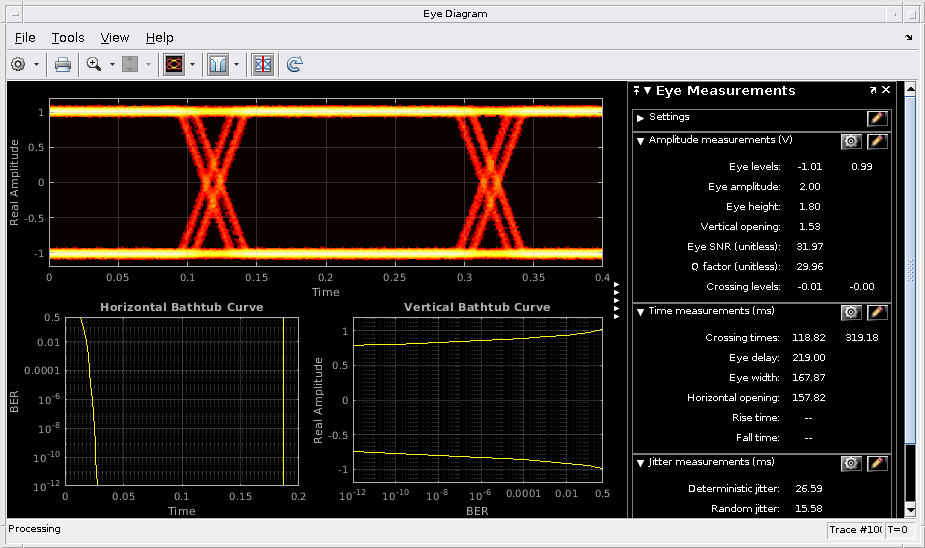Open Amplitude measurements gear settings

851,141
